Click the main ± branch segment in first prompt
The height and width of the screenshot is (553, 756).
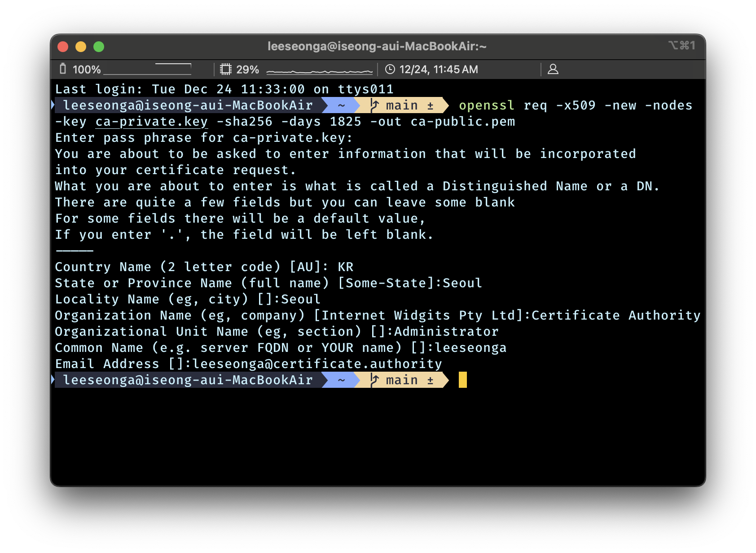[x=402, y=105]
